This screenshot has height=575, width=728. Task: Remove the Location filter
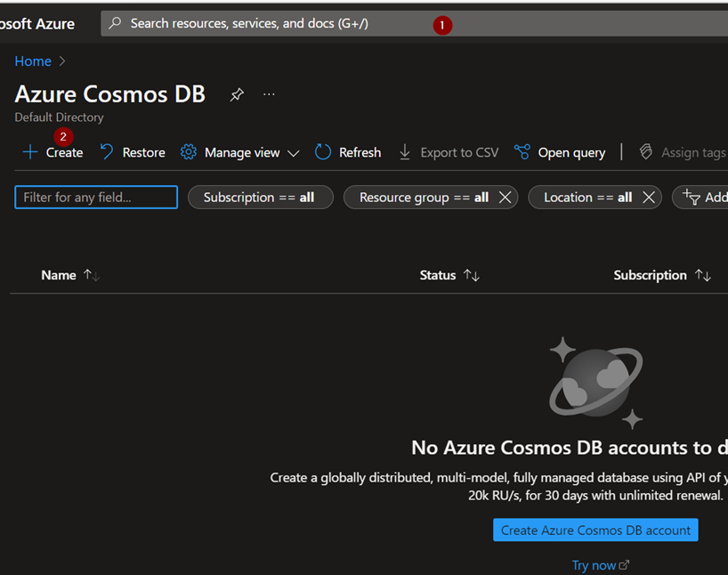648,197
